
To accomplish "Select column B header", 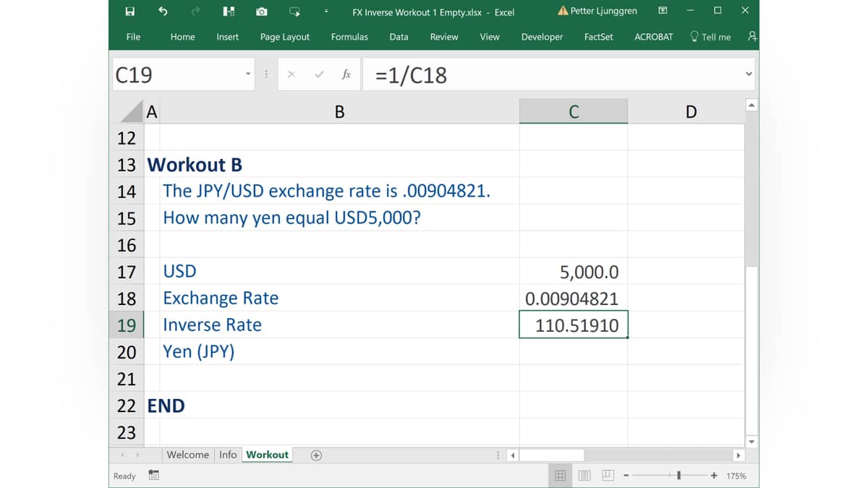I will 339,111.
